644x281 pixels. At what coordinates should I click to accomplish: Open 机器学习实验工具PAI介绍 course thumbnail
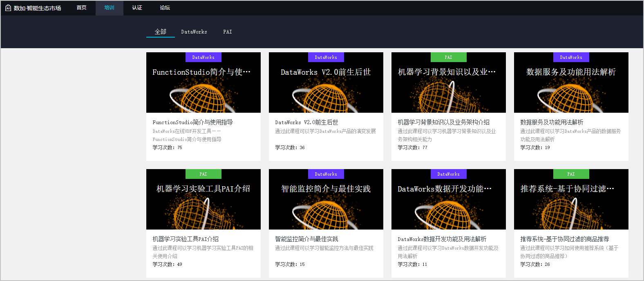(203, 199)
